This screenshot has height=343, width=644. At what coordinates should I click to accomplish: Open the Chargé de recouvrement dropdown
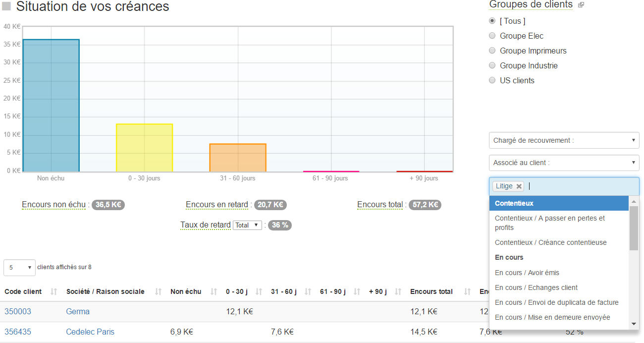[564, 140]
